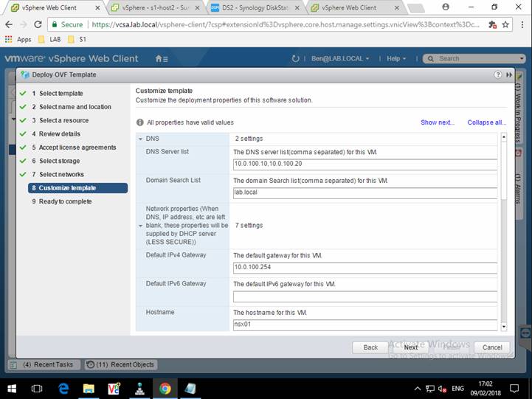
Task: Reload the page with browser refresh icon
Action: coord(38,24)
